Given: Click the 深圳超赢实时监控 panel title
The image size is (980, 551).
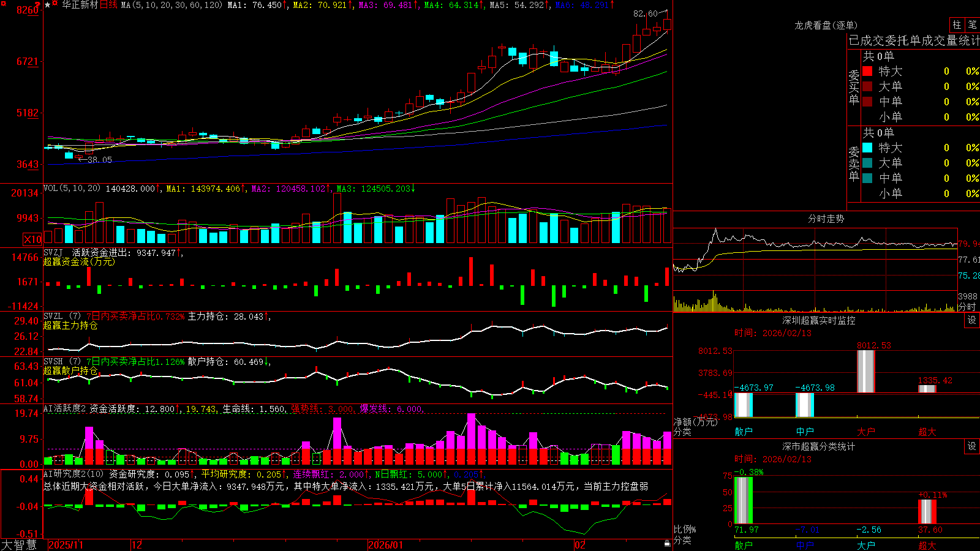Looking at the screenshot, I should click(819, 320).
